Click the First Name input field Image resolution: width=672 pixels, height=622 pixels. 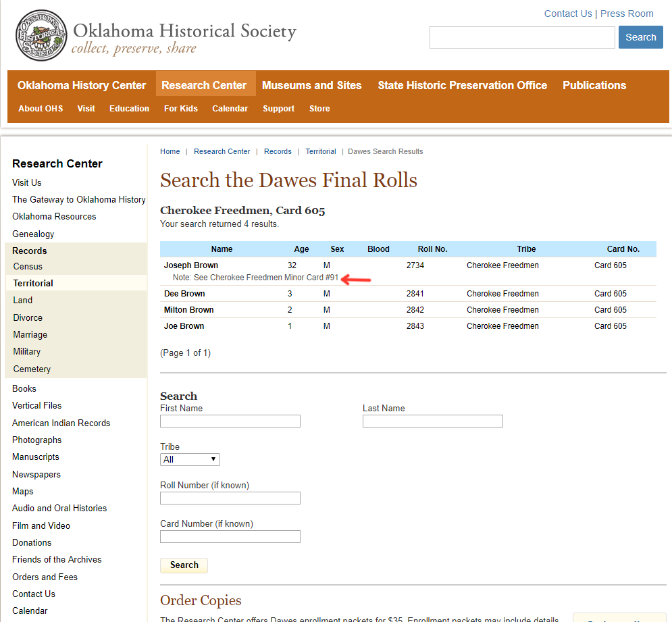coord(230,421)
